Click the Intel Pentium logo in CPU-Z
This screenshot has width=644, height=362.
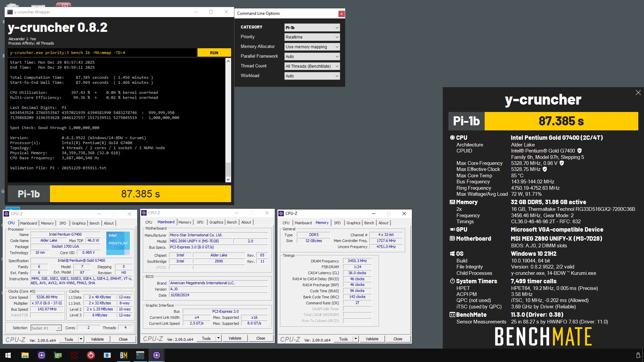[x=118, y=243]
